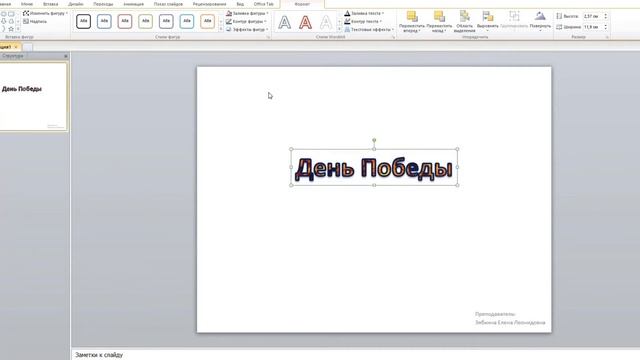This screenshot has width=640, height=360.
Task: Choose the red WordArt letter style
Action: coord(305,22)
